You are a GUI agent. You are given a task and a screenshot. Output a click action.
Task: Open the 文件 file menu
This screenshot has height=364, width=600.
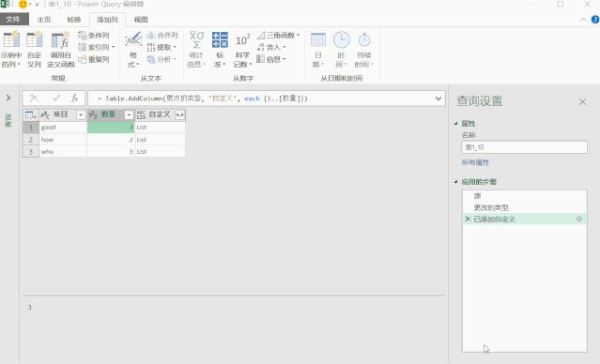[x=14, y=19]
